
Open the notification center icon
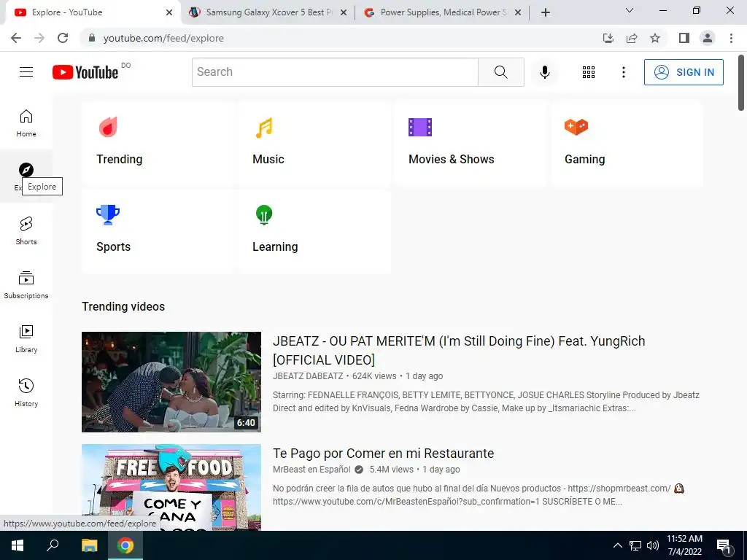tap(724, 546)
